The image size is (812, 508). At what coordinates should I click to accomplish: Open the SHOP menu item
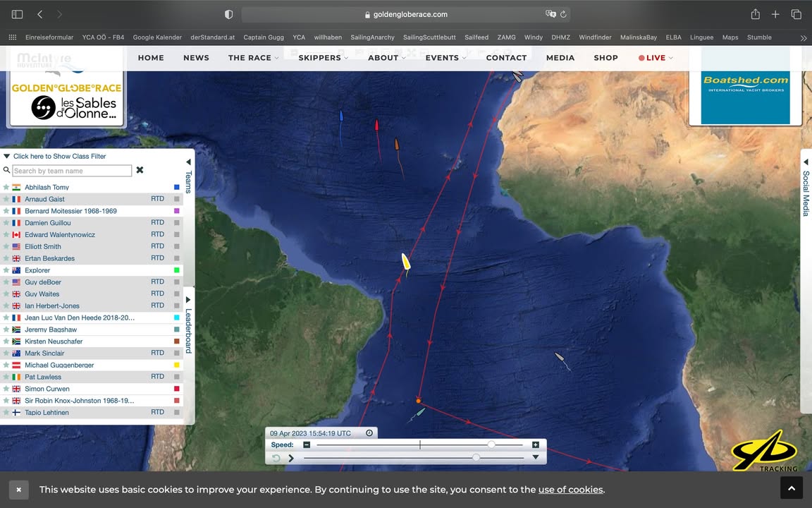606,58
